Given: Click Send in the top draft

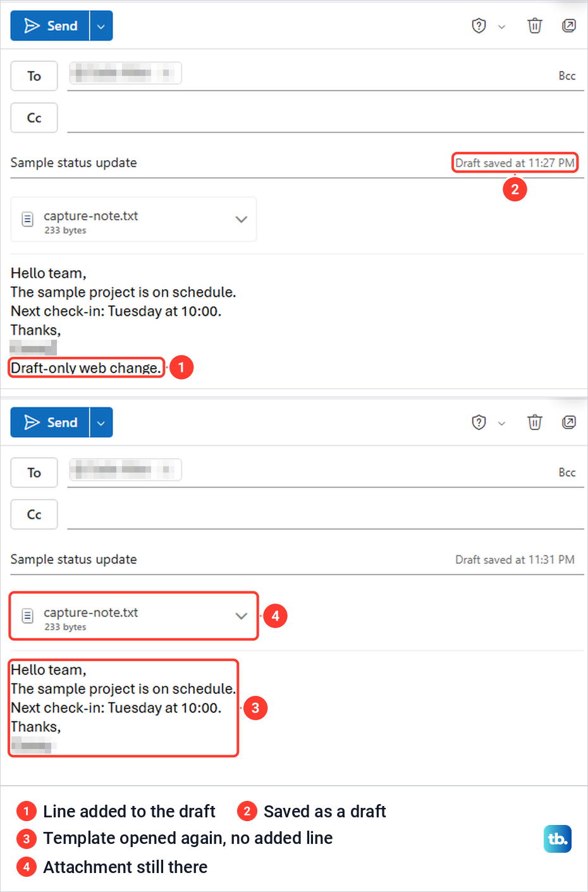Looking at the screenshot, I should pos(50,26).
